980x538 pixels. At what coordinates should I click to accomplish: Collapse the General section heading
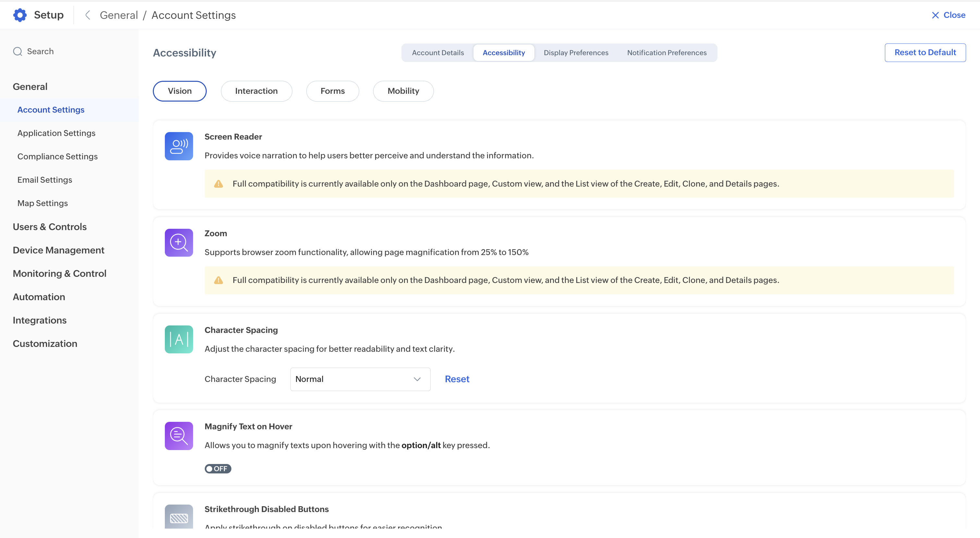[x=30, y=87]
